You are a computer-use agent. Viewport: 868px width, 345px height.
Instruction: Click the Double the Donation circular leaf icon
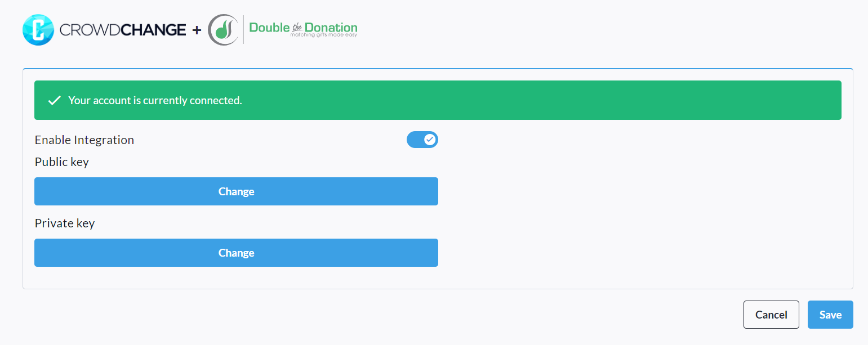pyautogui.click(x=223, y=30)
